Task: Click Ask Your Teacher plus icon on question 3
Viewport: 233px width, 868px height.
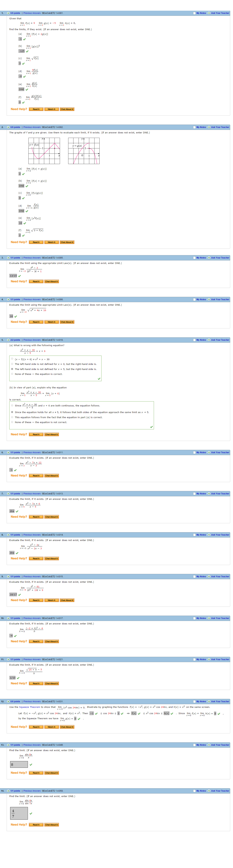Action: click(209, 258)
